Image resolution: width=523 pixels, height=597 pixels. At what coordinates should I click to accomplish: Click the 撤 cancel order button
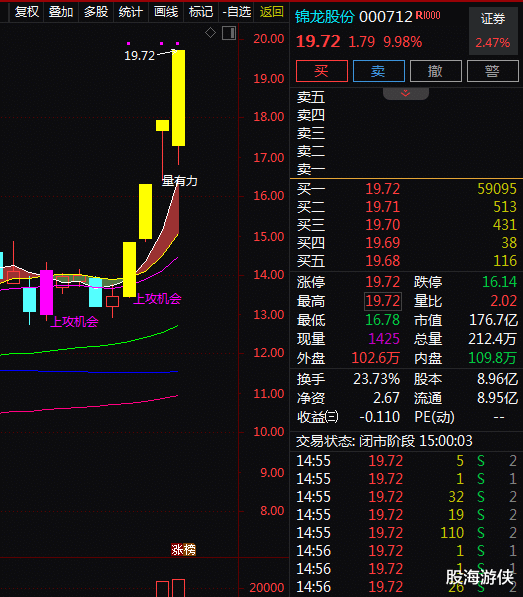tap(436, 71)
